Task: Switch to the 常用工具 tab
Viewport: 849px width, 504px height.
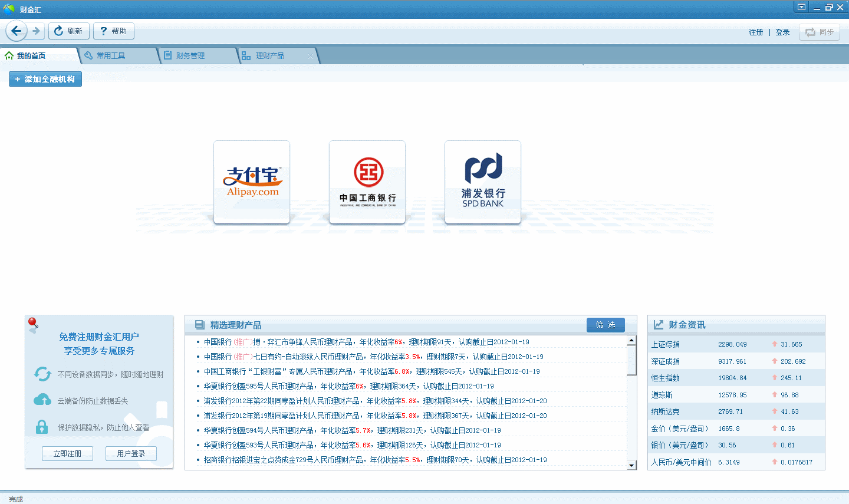Action: pyautogui.click(x=120, y=55)
